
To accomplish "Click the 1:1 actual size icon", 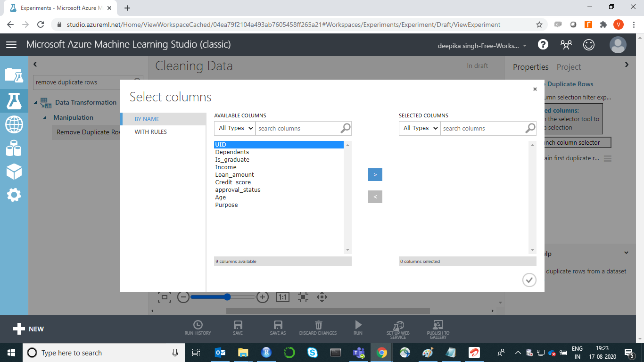I will click(282, 297).
